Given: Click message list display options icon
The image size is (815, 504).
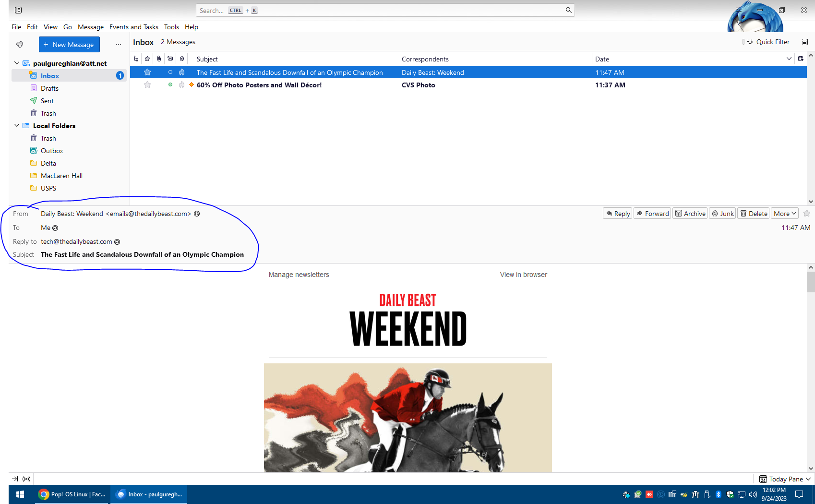Looking at the screenshot, I should click(x=805, y=42).
